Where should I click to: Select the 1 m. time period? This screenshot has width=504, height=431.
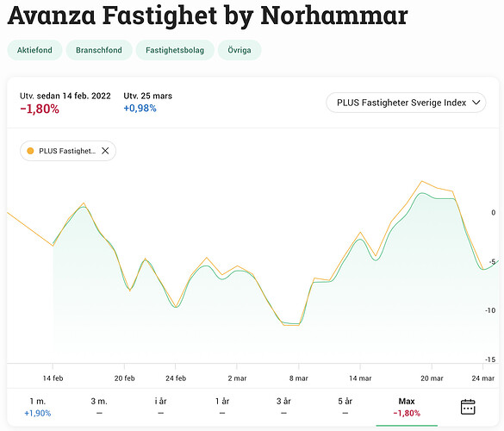[x=38, y=407]
